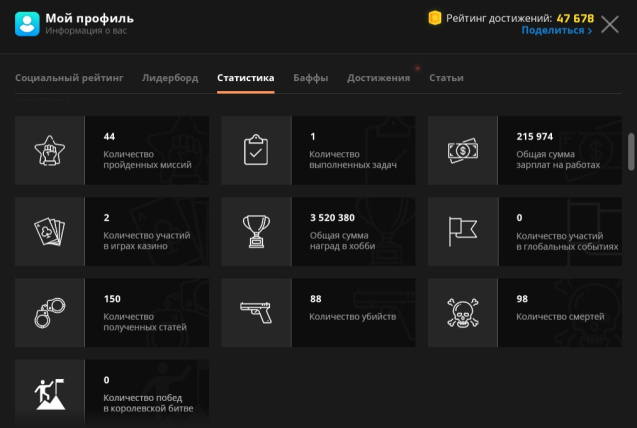637x428 pixels.
Task: Click the Общая сумма наград в хобби label
Action: click(342, 241)
